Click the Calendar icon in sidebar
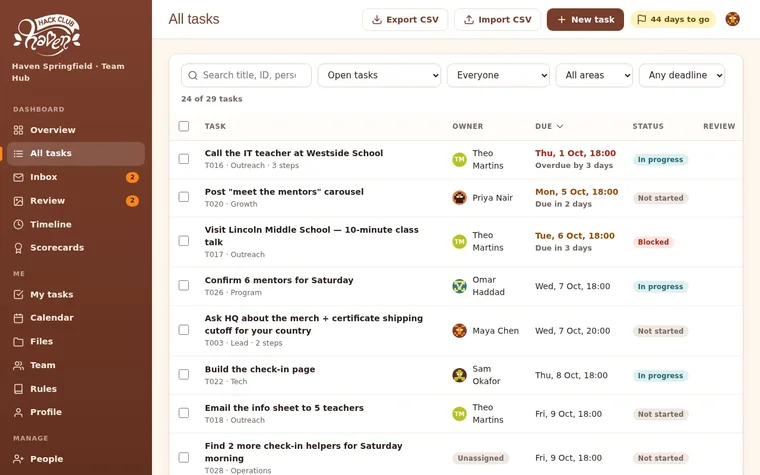The image size is (760, 475). pyautogui.click(x=18, y=318)
